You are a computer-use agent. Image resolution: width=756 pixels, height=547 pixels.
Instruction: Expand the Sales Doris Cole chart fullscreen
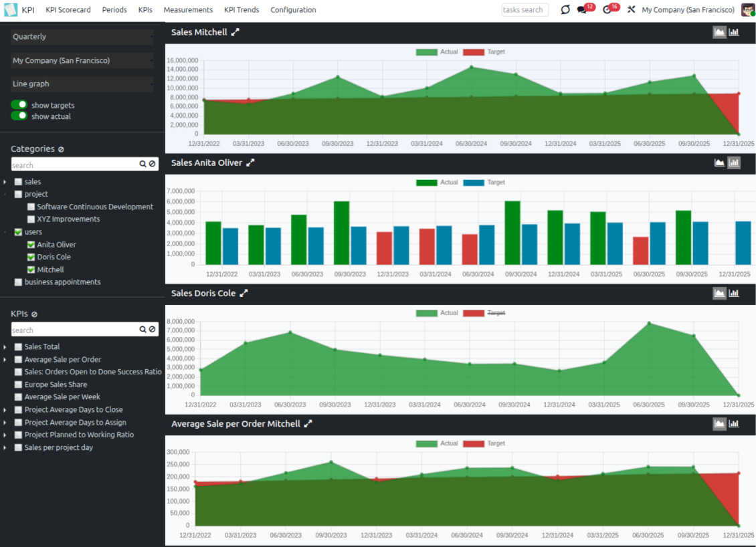(244, 293)
